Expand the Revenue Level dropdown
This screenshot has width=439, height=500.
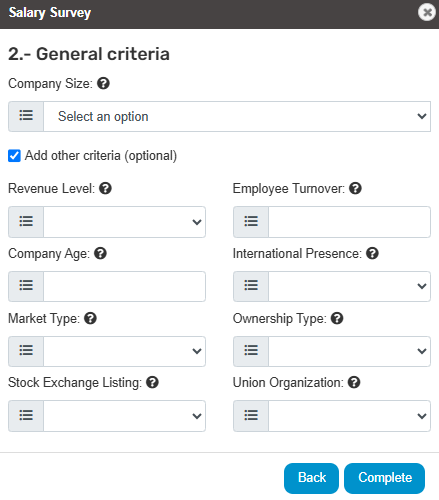click(124, 222)
